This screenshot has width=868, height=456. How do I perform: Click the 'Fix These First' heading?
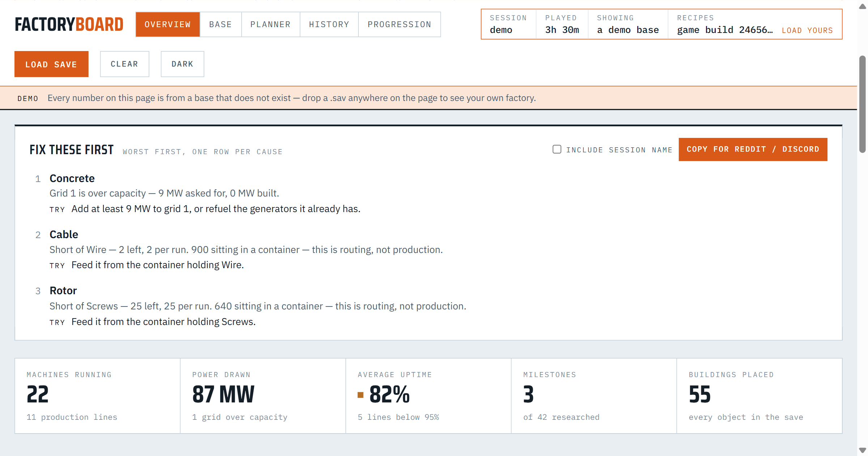coord(72,149)
